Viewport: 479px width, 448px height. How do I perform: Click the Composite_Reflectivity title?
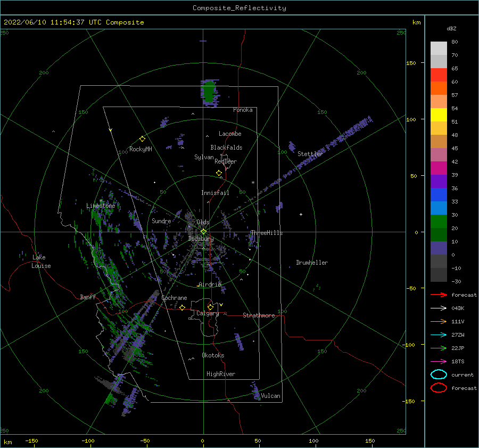pyautogui.click(x=240, y=8)
